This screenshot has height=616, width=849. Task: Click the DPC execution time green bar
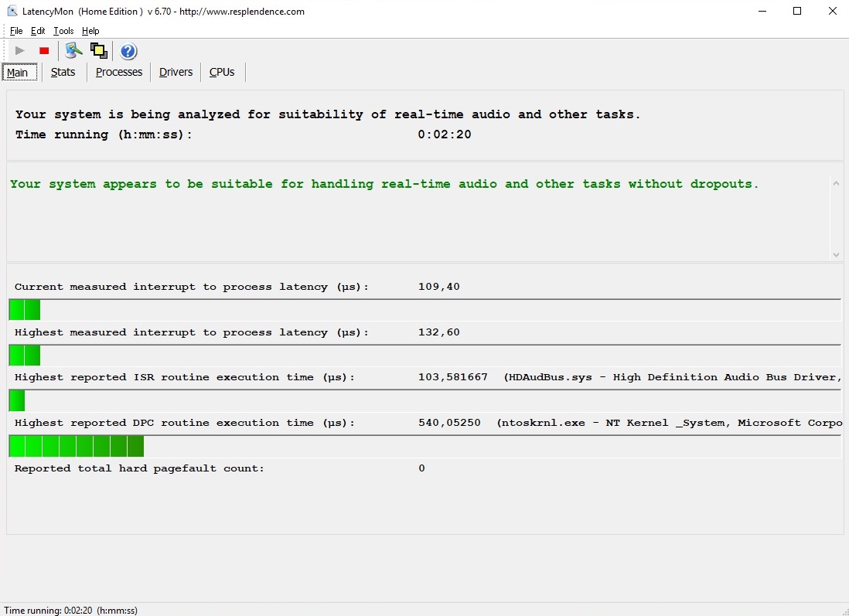tap(77, 447)
